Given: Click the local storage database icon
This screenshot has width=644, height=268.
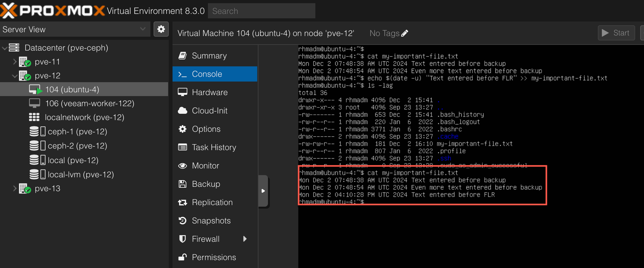Looking at the screenshot, I should point(34,160).
